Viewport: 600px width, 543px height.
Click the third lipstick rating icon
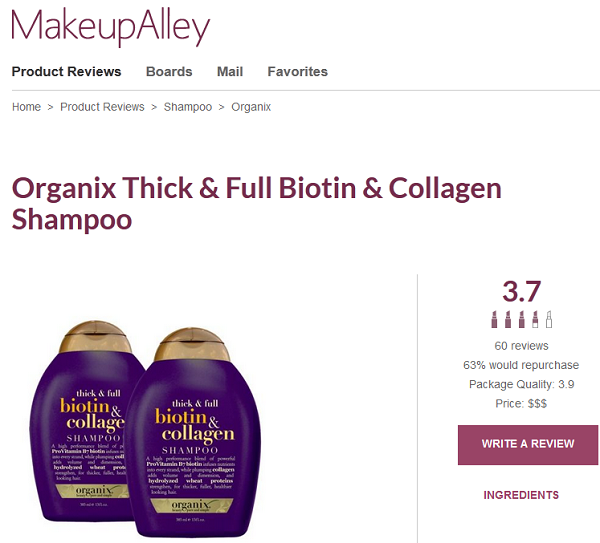click(x=522, y=319)
